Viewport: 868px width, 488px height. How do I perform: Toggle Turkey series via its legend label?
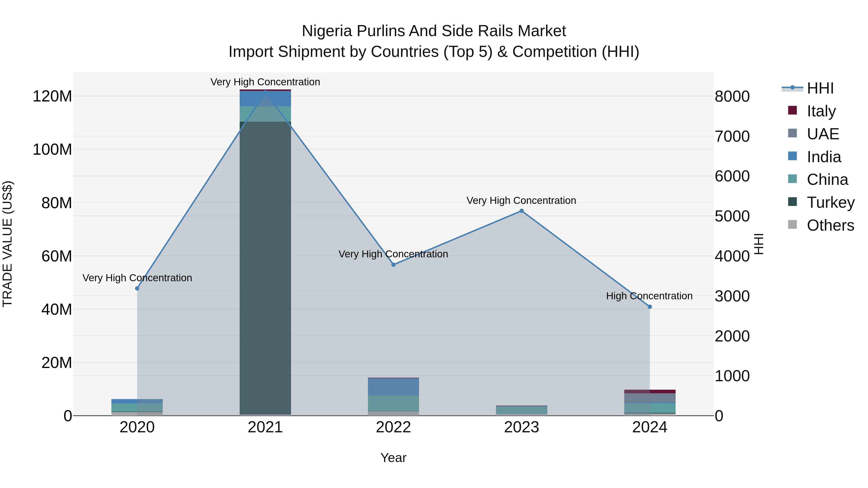[x=831, y=202]
